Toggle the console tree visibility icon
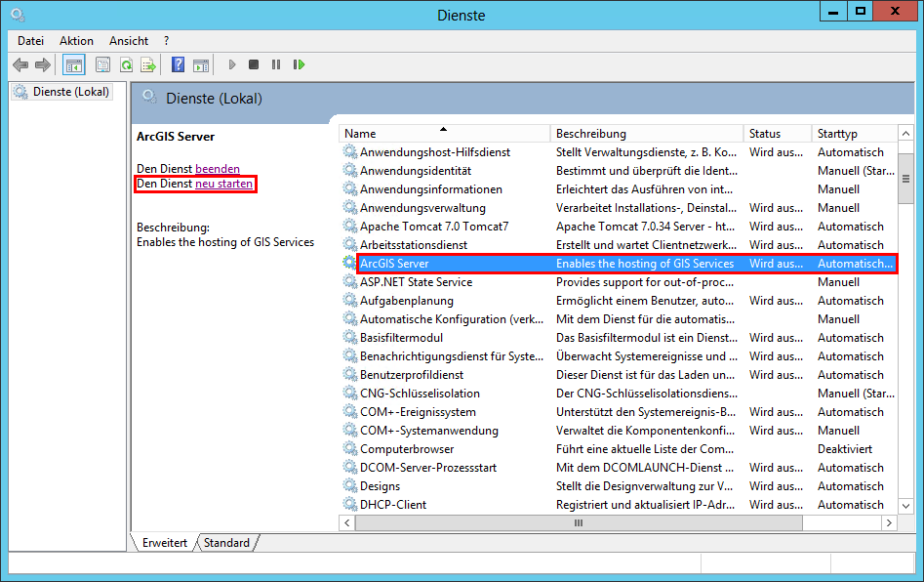This screenshot has height=582, width=924. click(73, 64)
